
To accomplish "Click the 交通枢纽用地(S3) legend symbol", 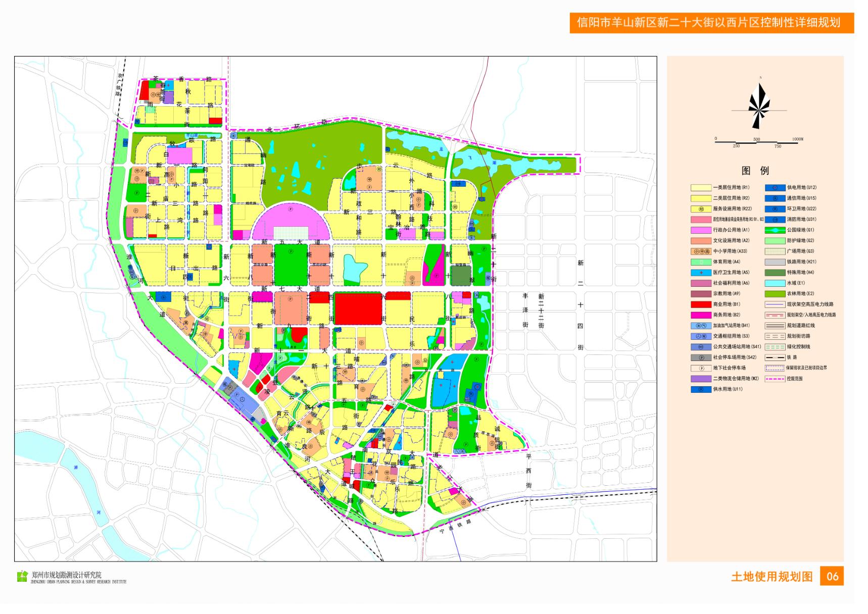I will [x=701, y=336].
